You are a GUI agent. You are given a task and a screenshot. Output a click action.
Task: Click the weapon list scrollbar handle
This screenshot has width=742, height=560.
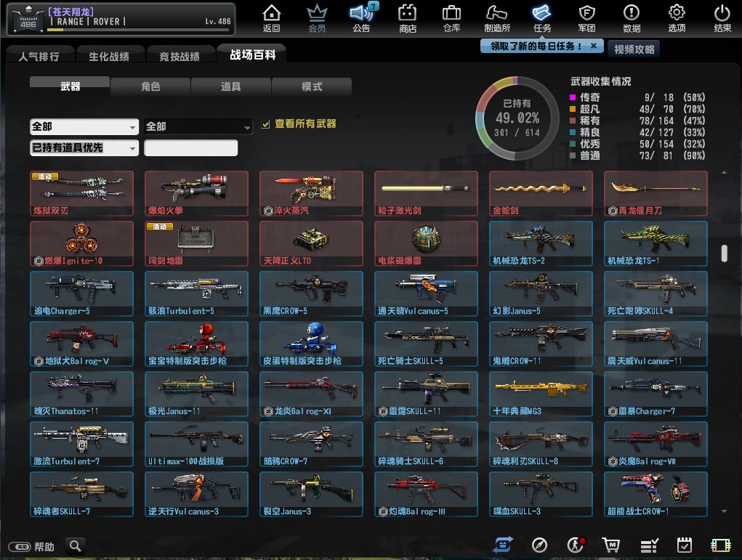point(724,253)
